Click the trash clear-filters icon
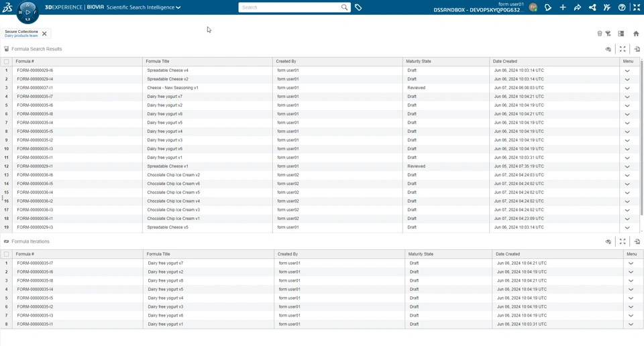Screen dimensions: 644x346 click(600, 34)
